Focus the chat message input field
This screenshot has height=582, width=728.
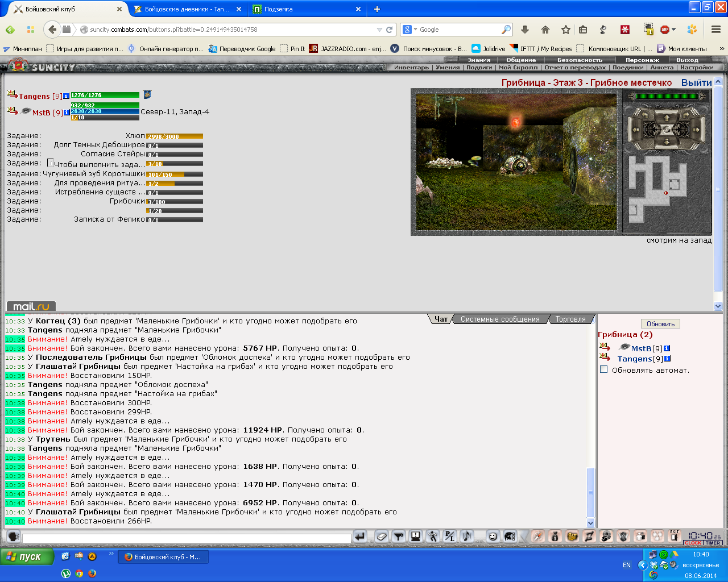187,537
